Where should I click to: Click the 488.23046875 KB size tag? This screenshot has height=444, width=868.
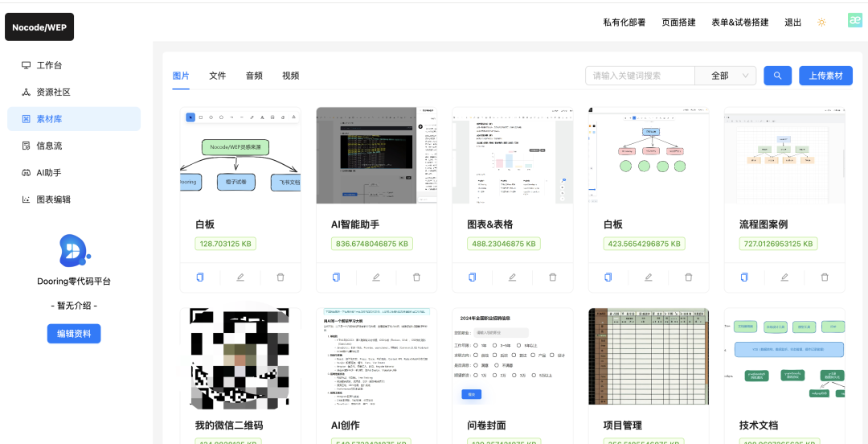[504, 244]
